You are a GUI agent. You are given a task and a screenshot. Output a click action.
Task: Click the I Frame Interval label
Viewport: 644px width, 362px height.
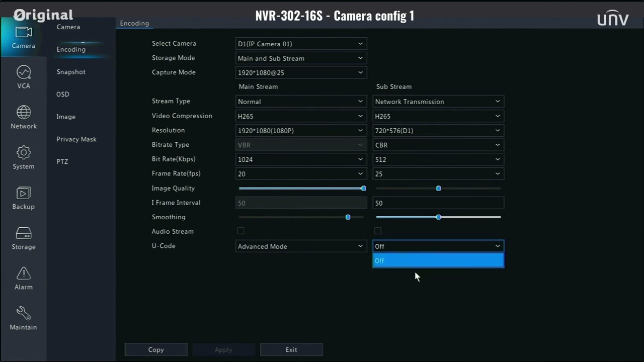[x=176, y=203]
